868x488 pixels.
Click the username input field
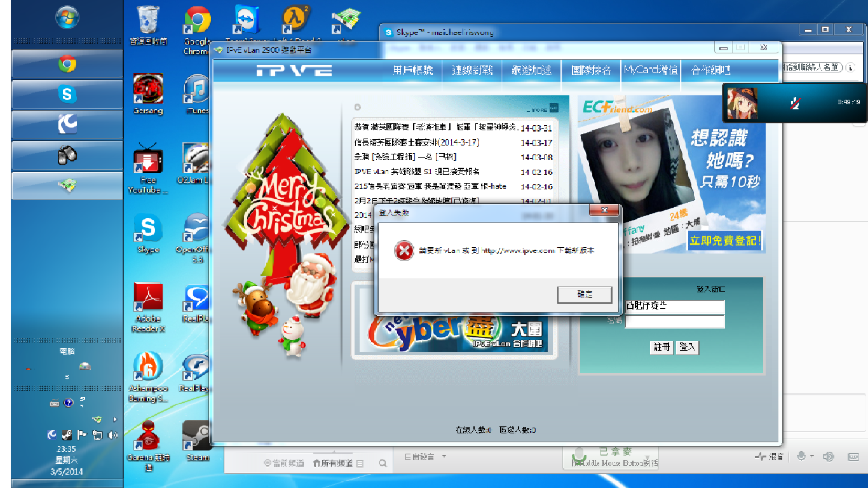tap(675, 307)
